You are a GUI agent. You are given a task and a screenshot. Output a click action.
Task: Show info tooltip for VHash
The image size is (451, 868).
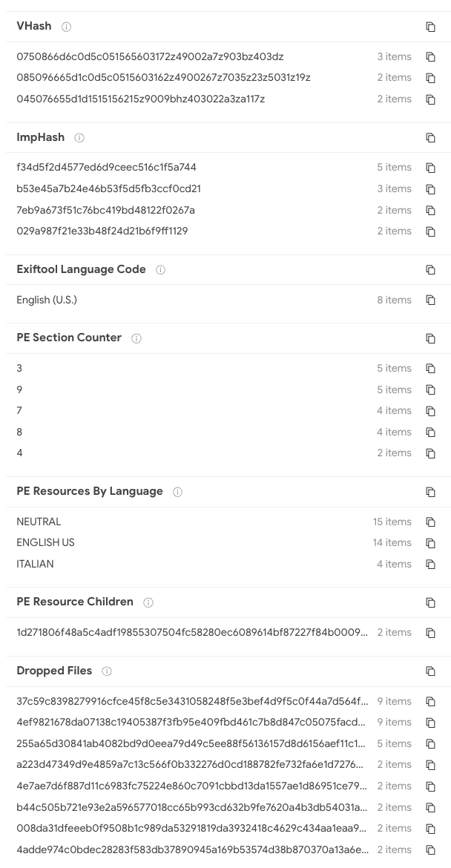67,27
